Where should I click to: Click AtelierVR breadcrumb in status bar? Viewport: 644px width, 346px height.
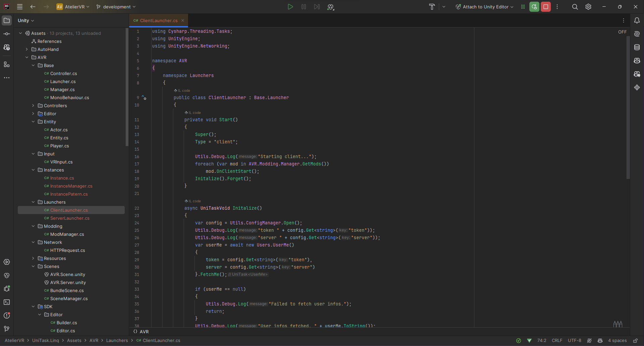pyautogui.click(x=14, y=340)
